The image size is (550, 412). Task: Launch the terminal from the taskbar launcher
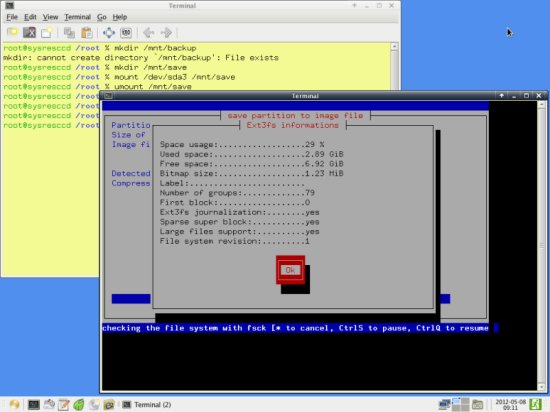coord(34,405)
